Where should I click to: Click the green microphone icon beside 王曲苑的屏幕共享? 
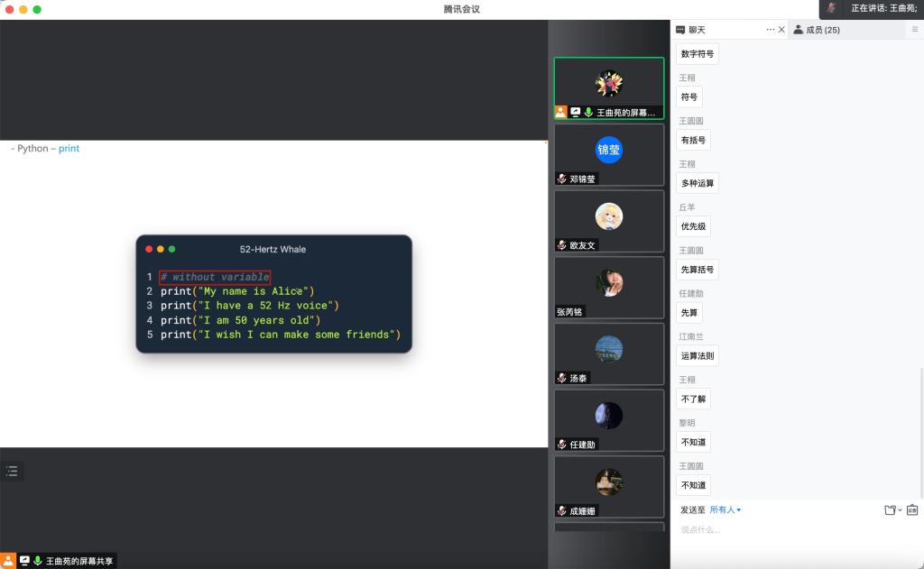point(38,561)
